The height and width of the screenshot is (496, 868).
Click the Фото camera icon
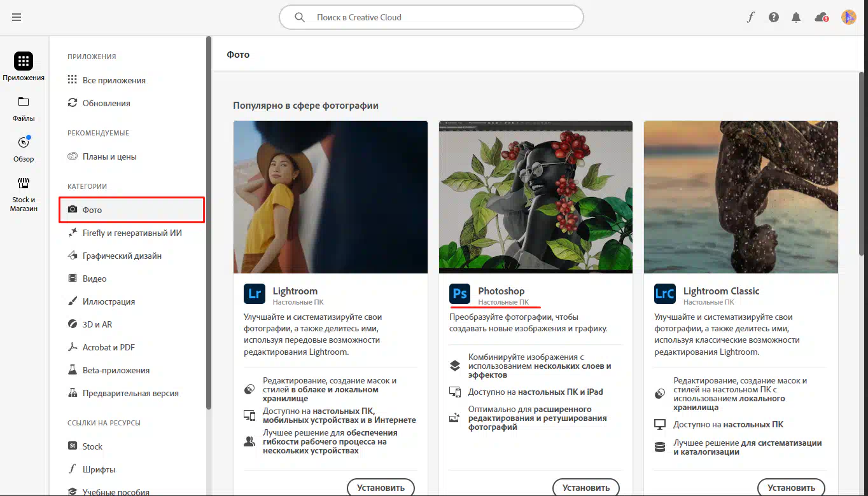73,210
